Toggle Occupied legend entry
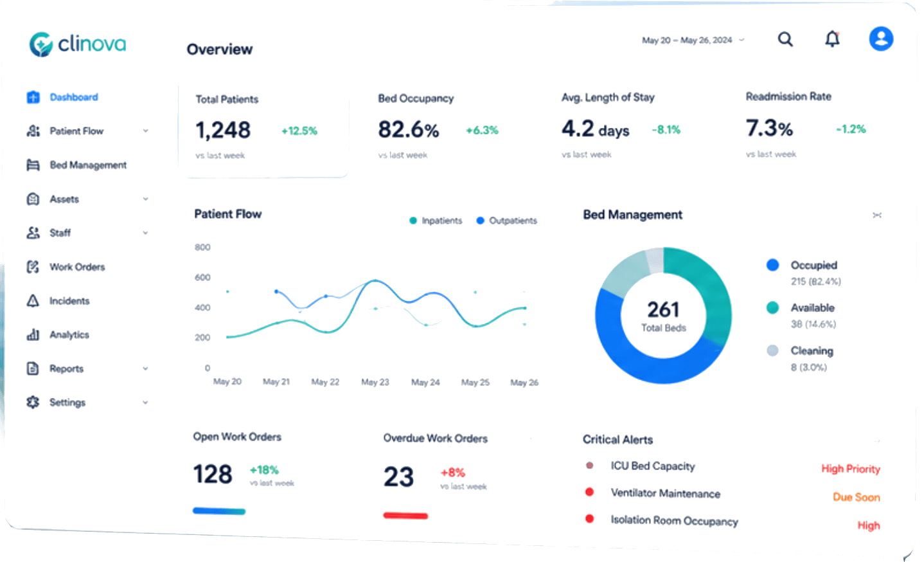This screenshot has height=562, width=924. (x=803, y=265)
